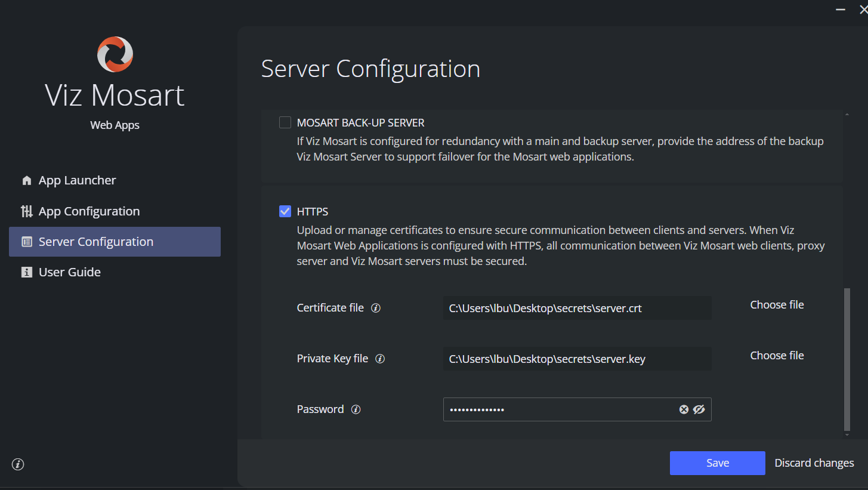Clear the password field with the X icon

click(x=684, y=409)
